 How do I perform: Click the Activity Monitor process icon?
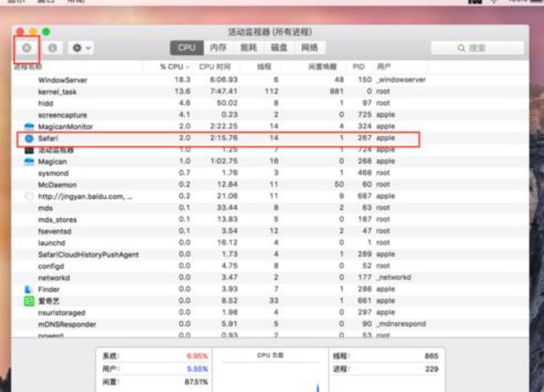tap(29, 150)
